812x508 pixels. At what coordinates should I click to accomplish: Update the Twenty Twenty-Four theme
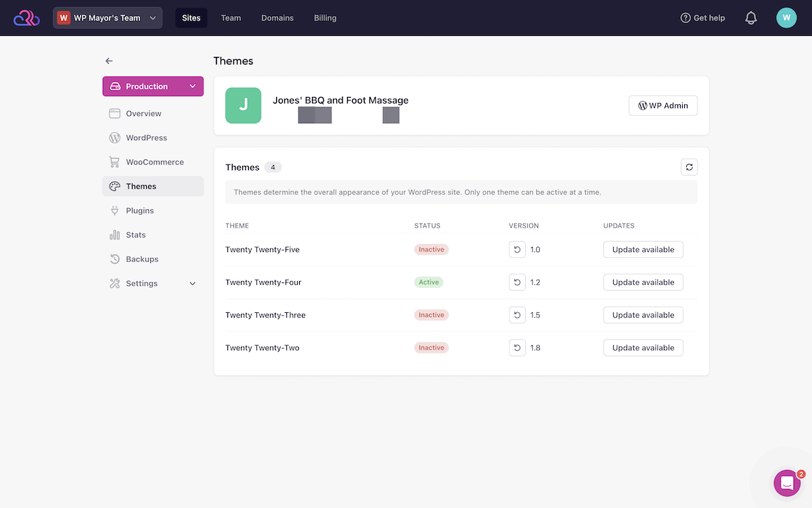[x=644, y=282]
